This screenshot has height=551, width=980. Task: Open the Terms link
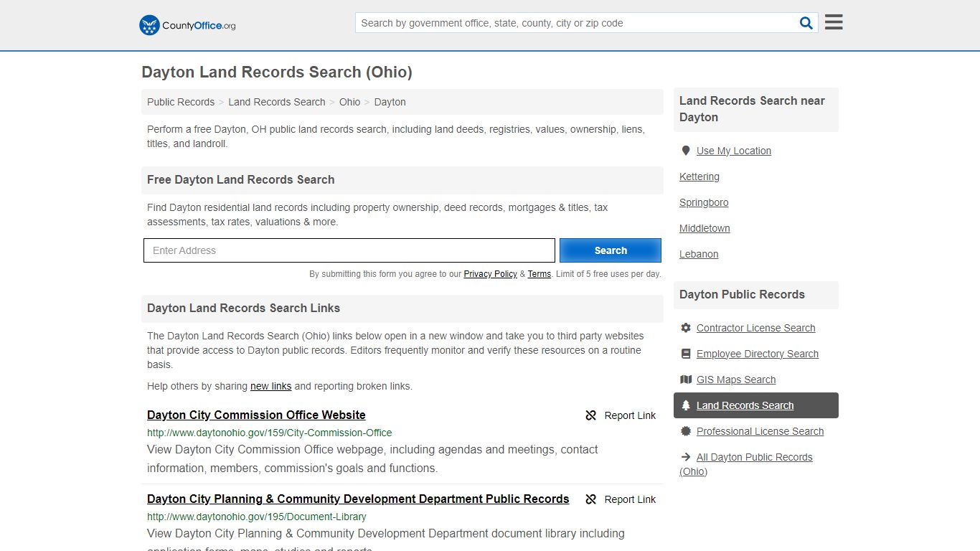540,274
